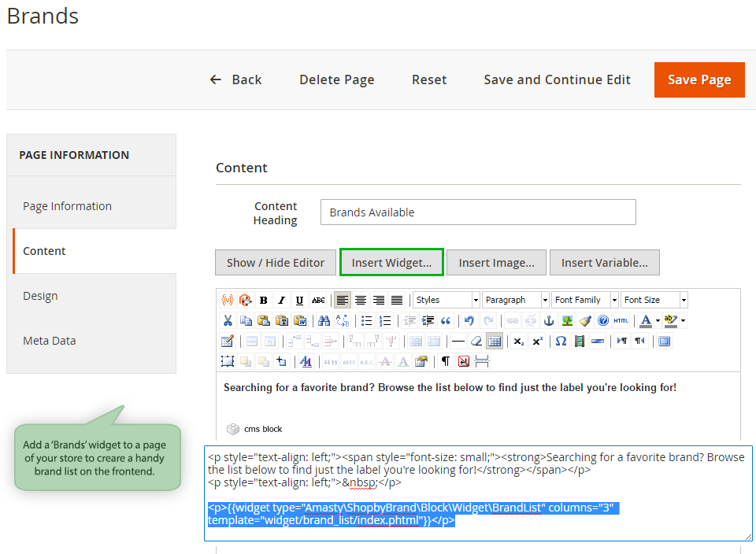The image size is (756, 554).
Task: Insert a page break
Action: click(x=482, y=361)
